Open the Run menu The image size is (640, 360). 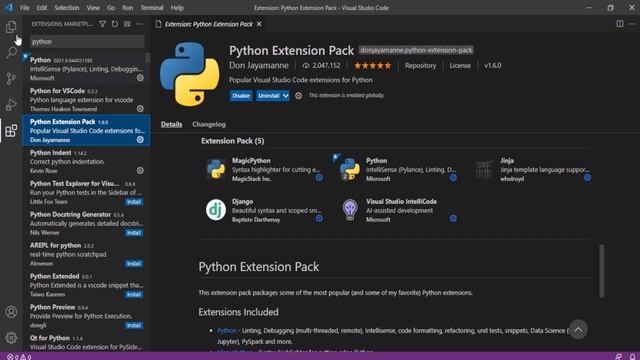point(128,8)
